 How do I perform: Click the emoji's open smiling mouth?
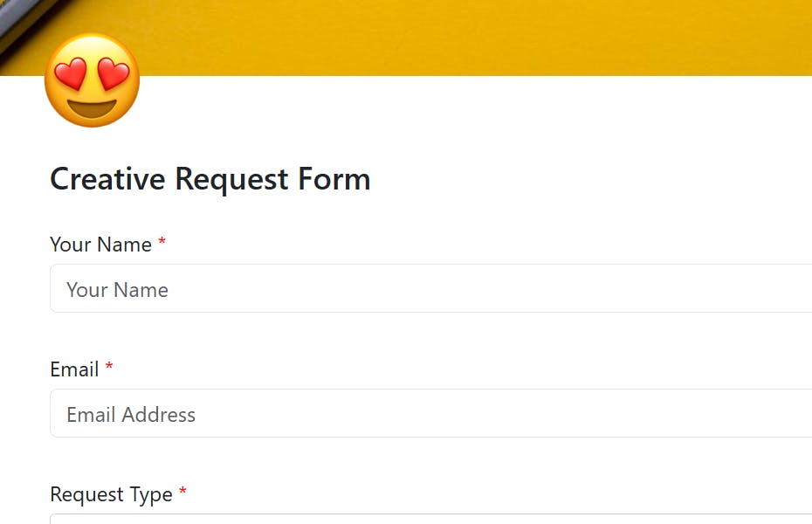[92, 107]
